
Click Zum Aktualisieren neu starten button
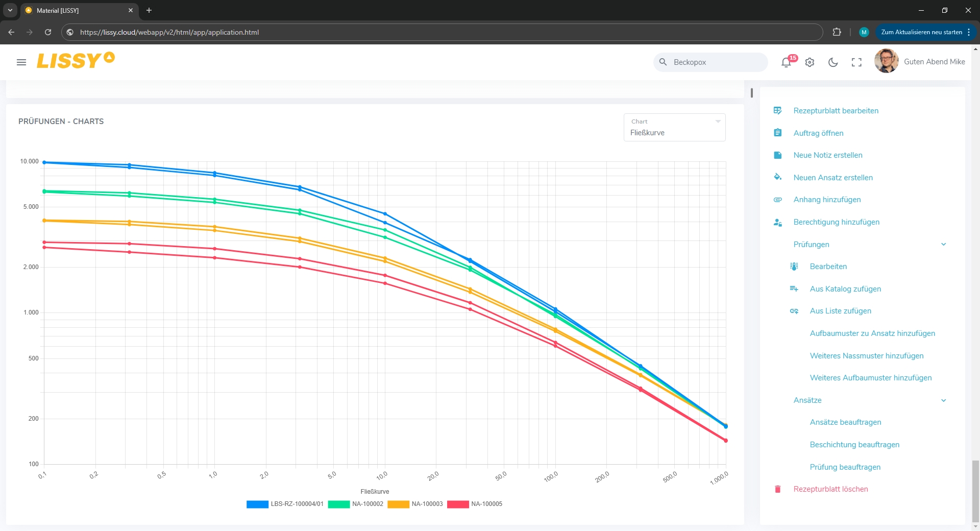pos(925,32)
